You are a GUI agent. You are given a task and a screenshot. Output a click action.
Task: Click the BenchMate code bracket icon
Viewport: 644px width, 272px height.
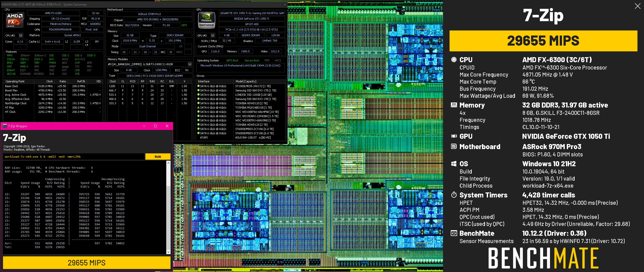[454, 233]
